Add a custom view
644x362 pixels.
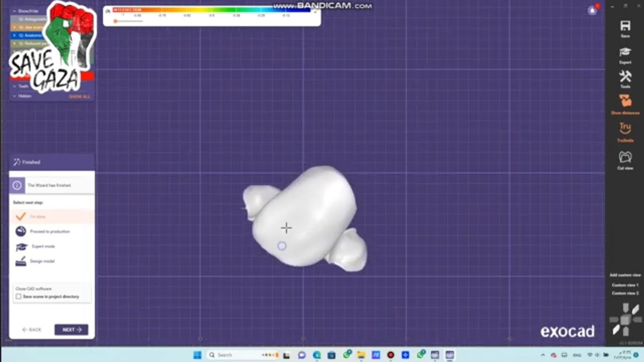pos(625,275)
